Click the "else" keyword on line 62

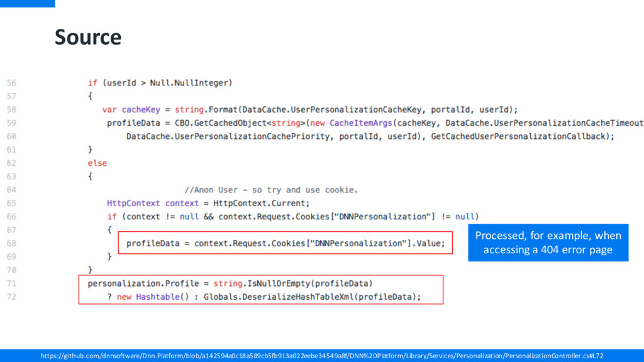pyautogui.click(x=97, y=163)
